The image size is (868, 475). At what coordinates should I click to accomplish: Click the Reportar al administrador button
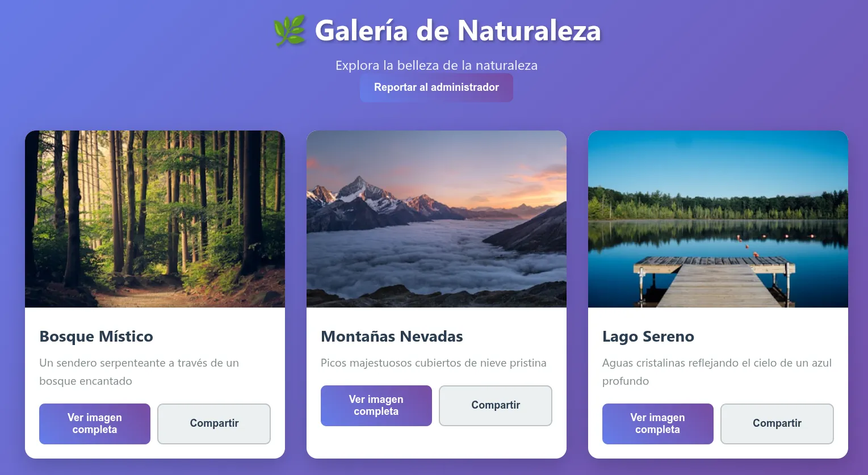pyautogui.click(x=437, y=87)
